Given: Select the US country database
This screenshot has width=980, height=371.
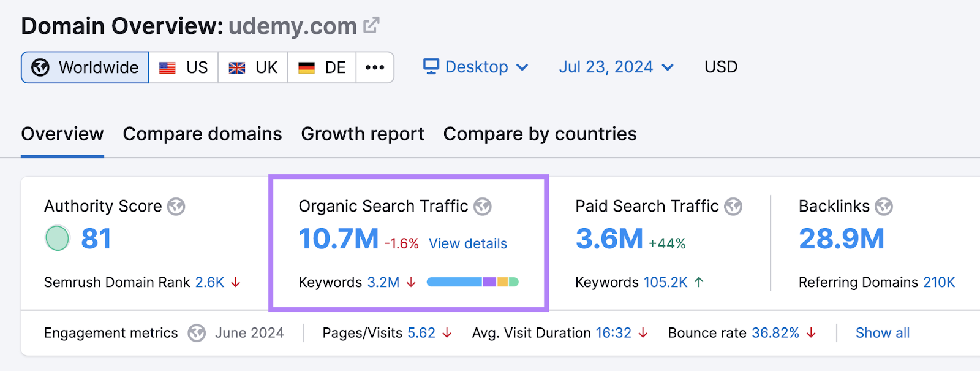Looking at the screenshot, I should 183,67.
